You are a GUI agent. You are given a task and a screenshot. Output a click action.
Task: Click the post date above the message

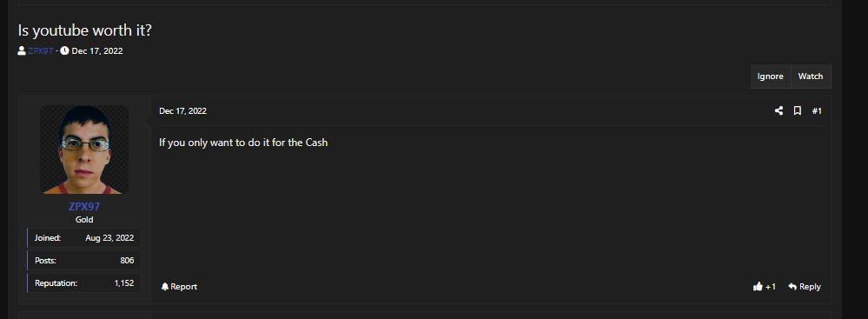click(x=182, y=110)
